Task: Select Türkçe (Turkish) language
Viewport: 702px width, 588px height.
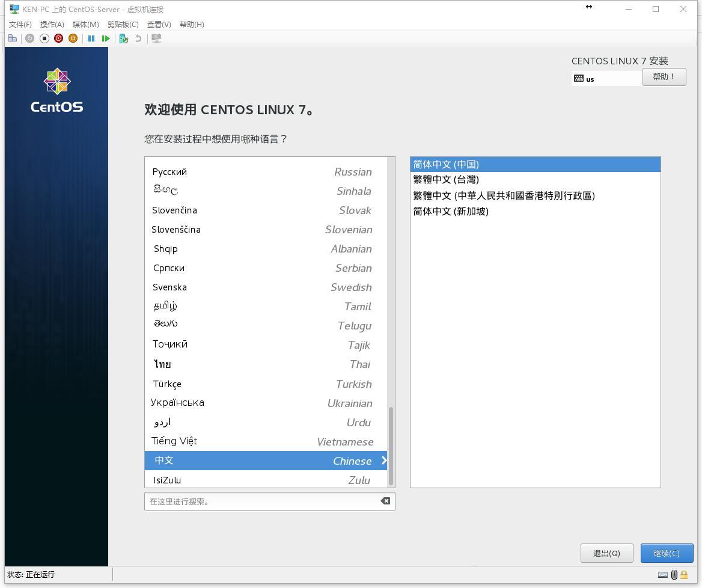Action: [266, 384]
